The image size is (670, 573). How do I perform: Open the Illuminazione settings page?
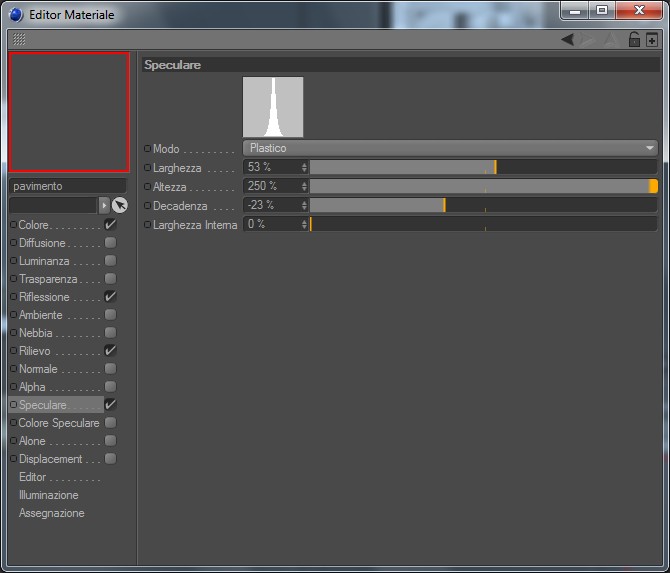[49, 495]
